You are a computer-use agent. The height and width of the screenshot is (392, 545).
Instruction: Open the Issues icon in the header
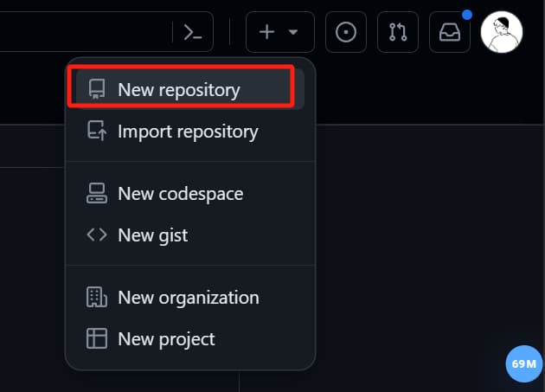coord(345,32)
